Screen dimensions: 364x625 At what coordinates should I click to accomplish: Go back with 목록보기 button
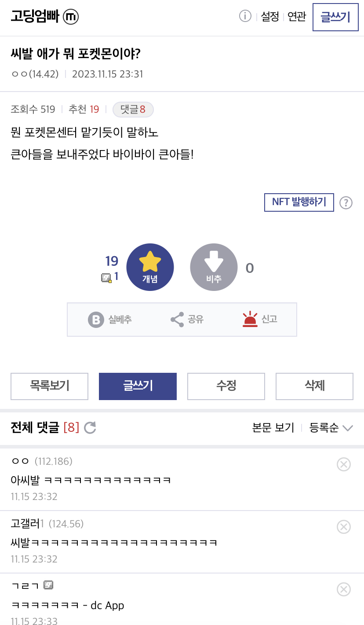tap(50, 386)
